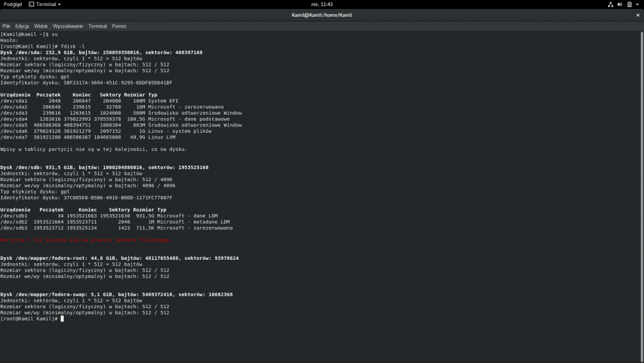
Task: Click the /dev/sda5 partition row
Action: (121, 125)
